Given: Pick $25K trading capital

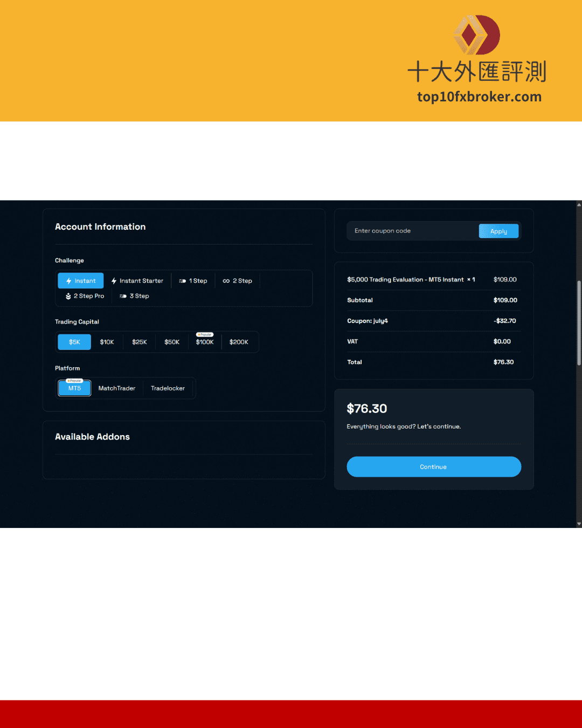Looking at the screenshot, I should click(x=140, y=342).
